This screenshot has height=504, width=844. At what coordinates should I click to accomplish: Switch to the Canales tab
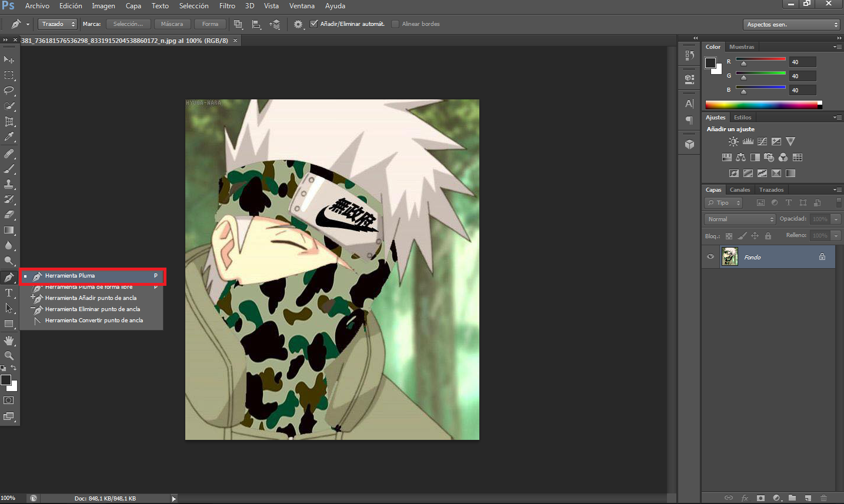click(x=740, y=190)
